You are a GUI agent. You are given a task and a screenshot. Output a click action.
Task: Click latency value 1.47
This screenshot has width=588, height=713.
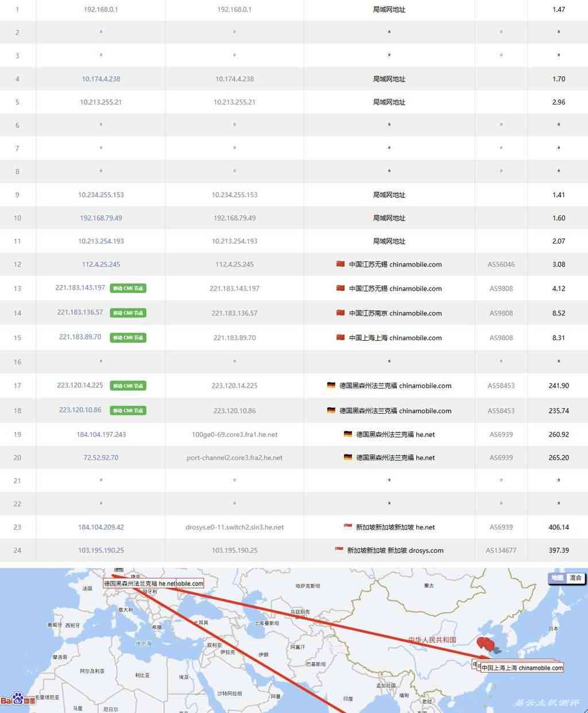point(559,10)
